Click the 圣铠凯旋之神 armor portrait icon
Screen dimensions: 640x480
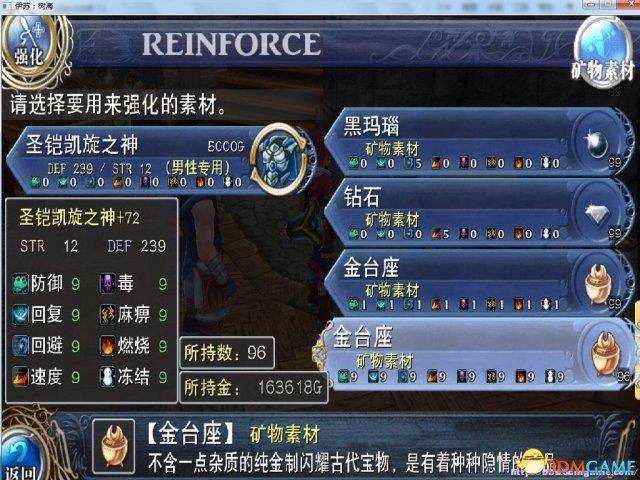[280, 160]
